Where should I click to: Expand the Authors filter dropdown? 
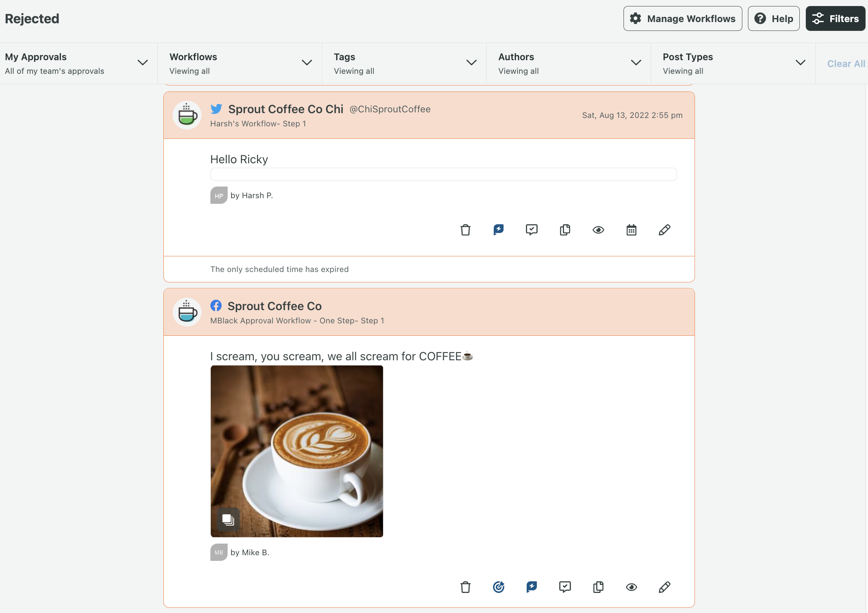pyautogui.click(x=569, y=63)
